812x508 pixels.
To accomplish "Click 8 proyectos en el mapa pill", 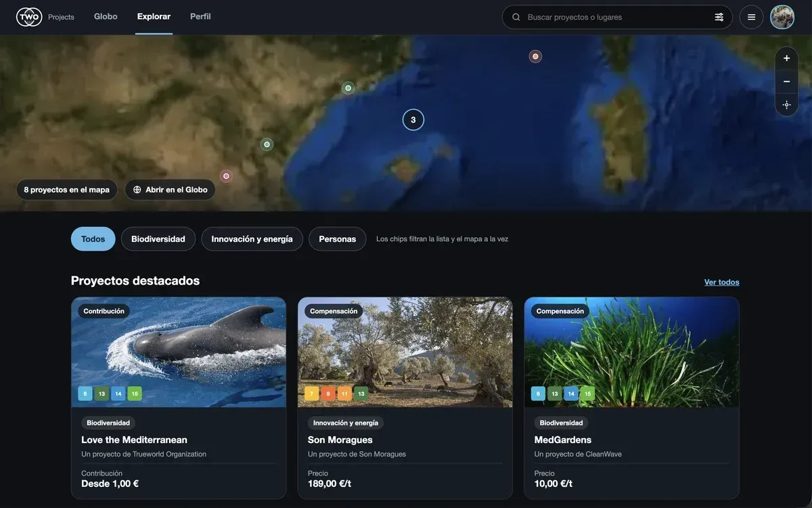I will [67, 190].
